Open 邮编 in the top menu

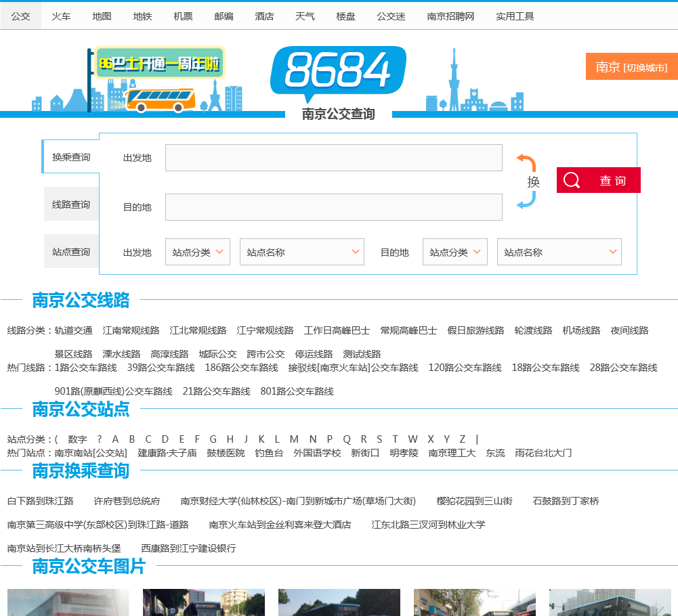(x=224, y=16)
